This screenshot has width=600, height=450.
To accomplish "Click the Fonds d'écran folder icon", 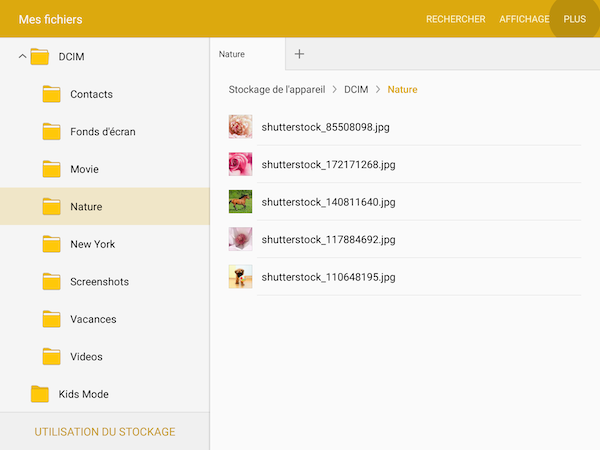I will pos(51,132).
